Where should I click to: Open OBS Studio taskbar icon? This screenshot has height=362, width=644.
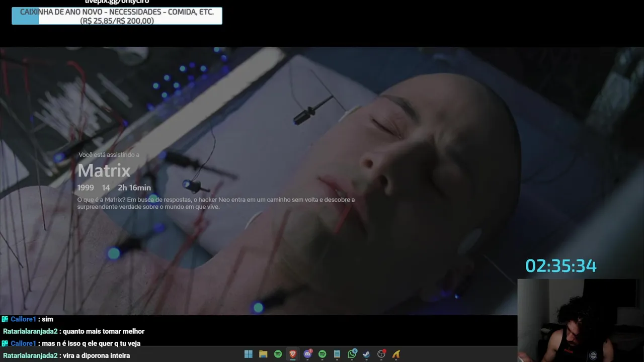point(381,354)
